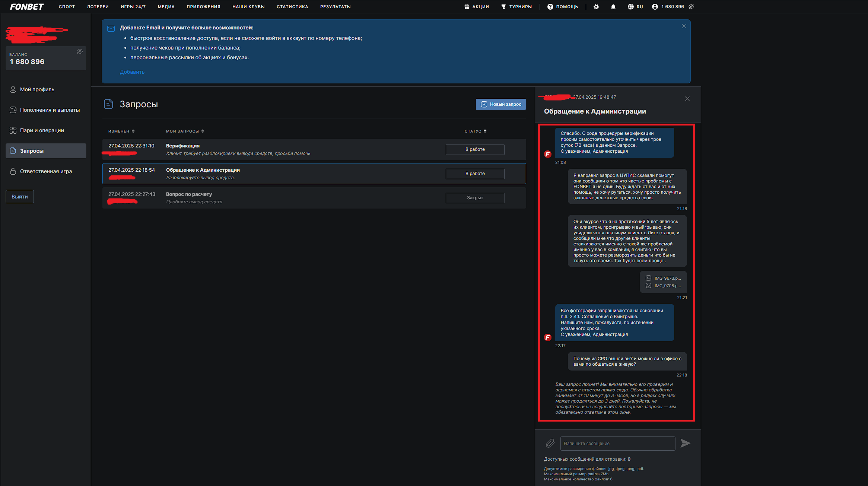Toggle balance visibility eye in top bar
868x486 pixels.
(691, 7)
